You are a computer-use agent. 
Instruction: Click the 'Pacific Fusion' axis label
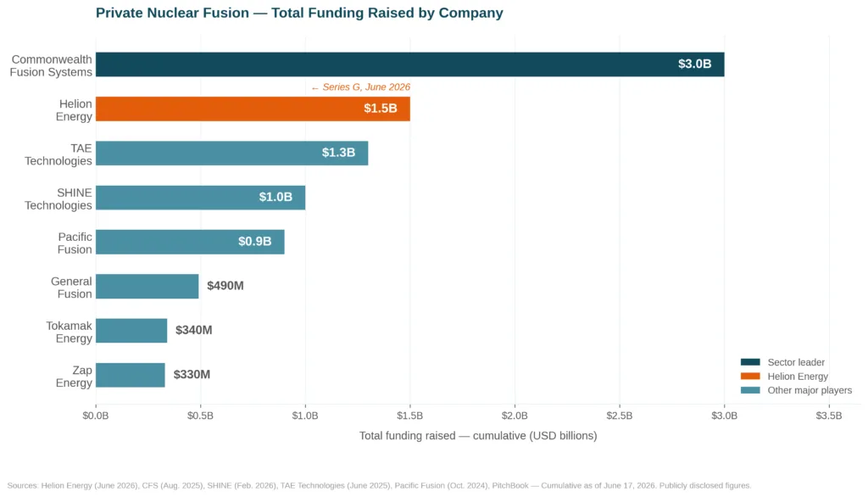coord(75,243)
